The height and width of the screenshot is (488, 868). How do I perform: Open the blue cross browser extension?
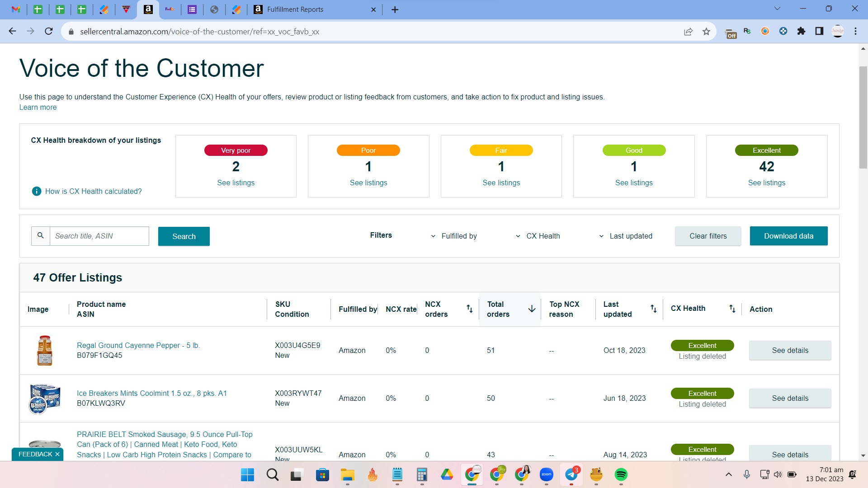(x=783, y=31)
